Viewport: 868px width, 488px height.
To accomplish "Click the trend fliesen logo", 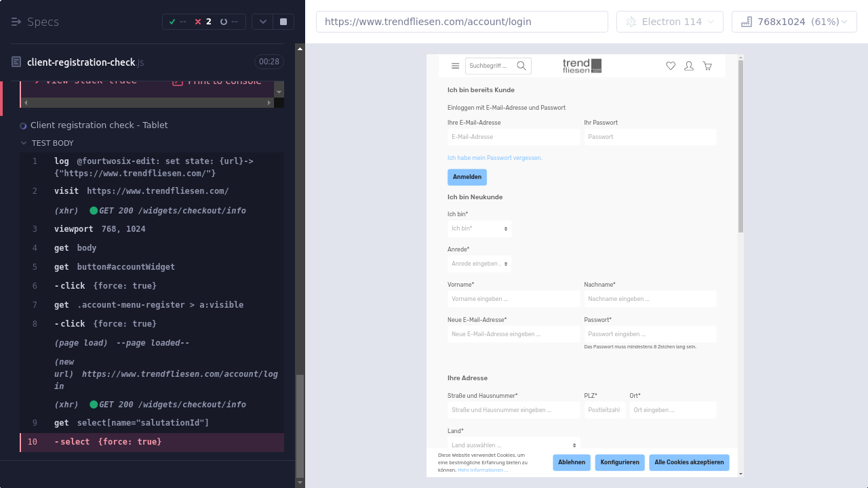I will tap(582, 66).
